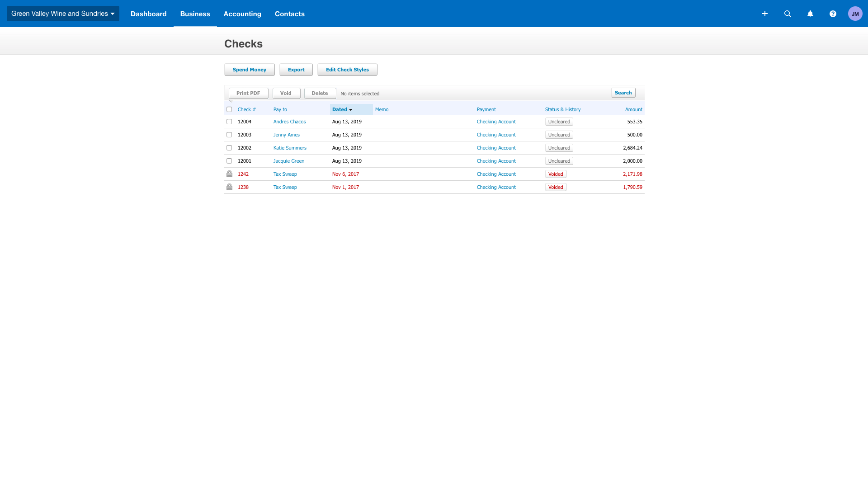The height and width of the screenshot is (488, 868).
Task: Sort by Memo column header
Action: point(382,109)
